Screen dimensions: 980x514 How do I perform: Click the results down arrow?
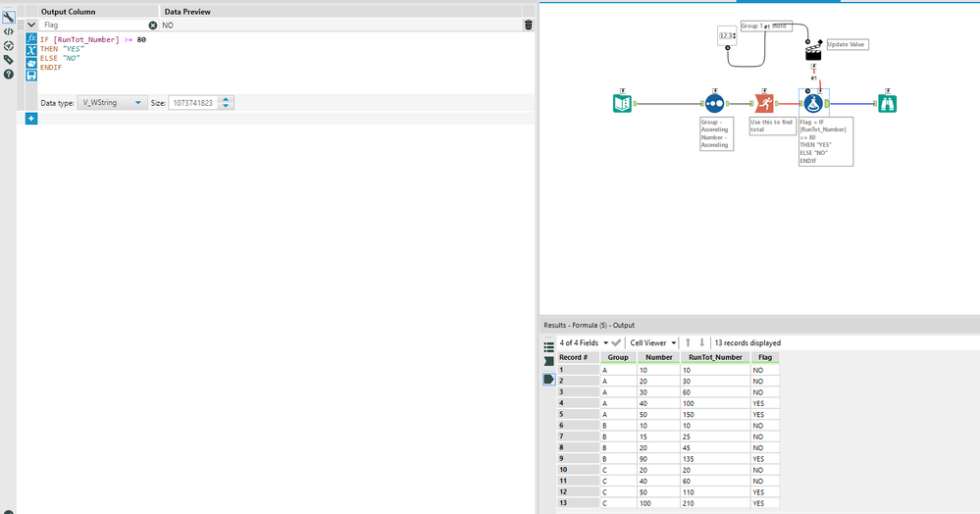[701, 342]
